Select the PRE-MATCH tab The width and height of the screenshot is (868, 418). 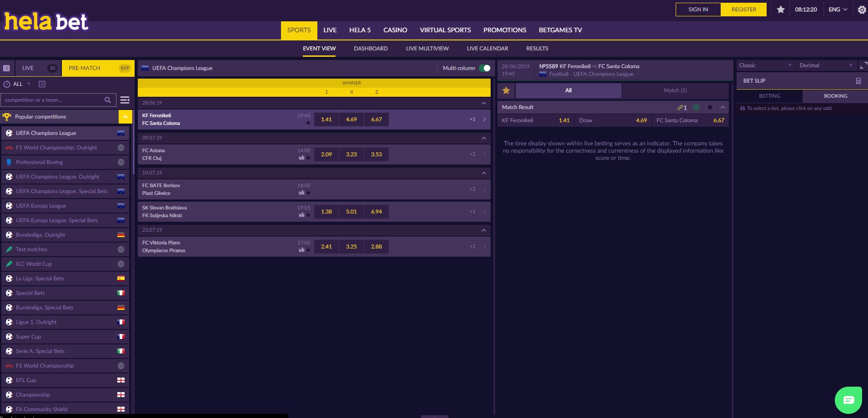point(98,68)
